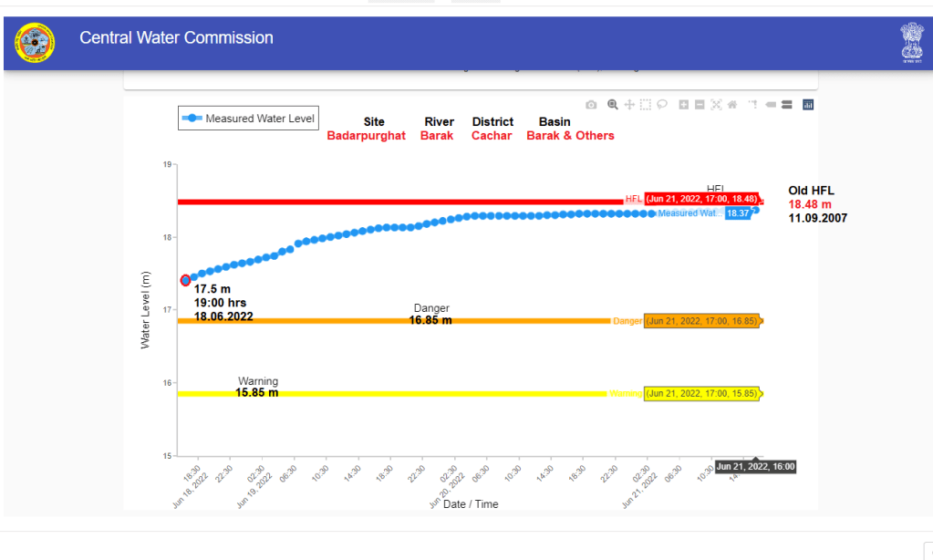The image size is (933, 560).
Task: Reset axes with the home icon
Action: (731, 105)
